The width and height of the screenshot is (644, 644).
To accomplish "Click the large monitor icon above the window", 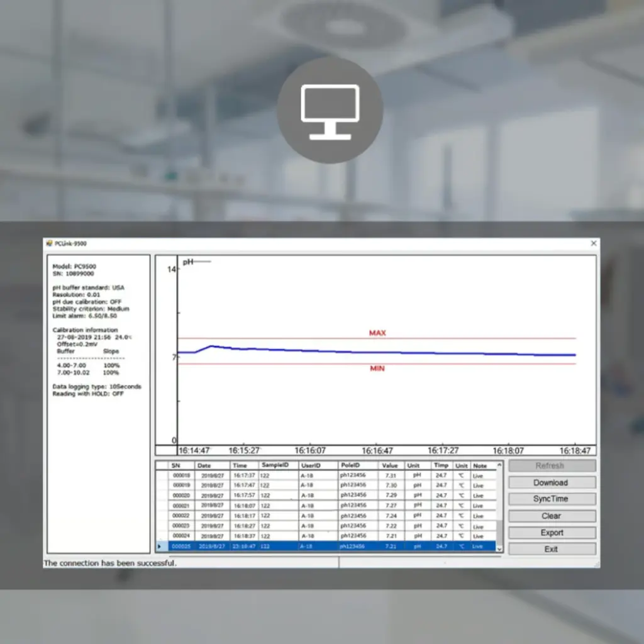I will (330, 111).
